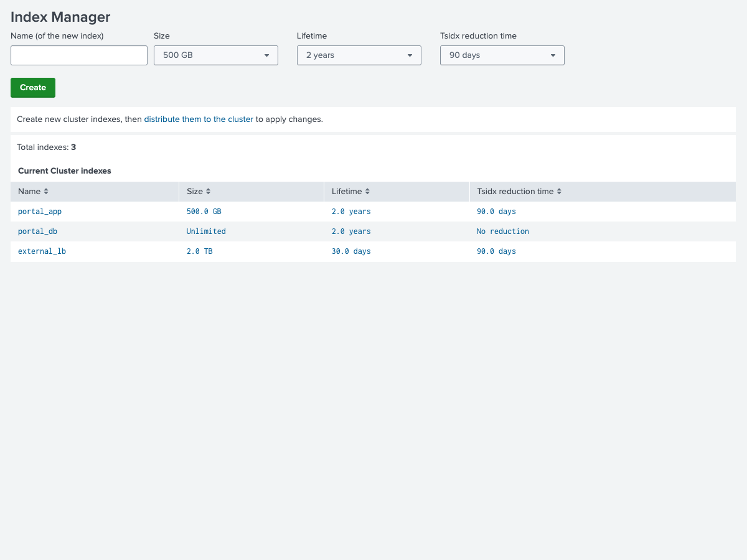The width and height of the screenshot is (747, 560).
Task: Open the external_lb index
Action: tap(42, 251)
